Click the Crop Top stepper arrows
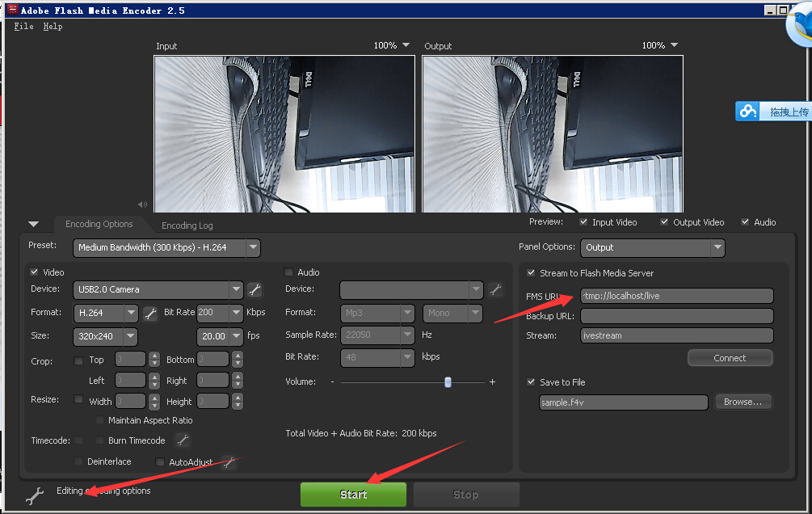The image size is (812, 514). coord(154,359)
